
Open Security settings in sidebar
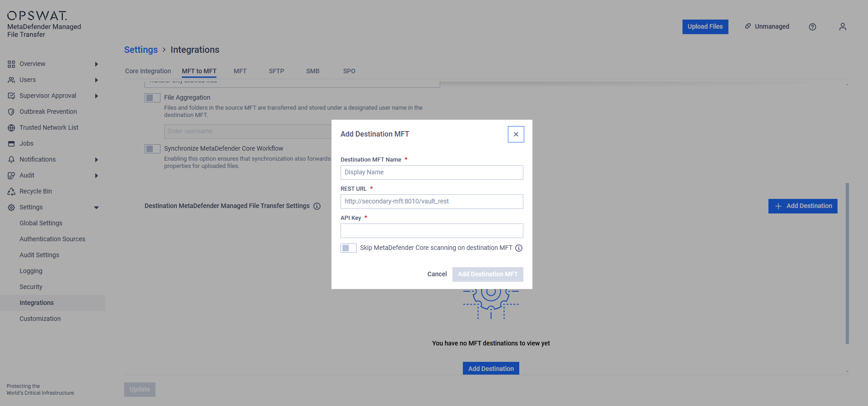[x=31, y=287]
